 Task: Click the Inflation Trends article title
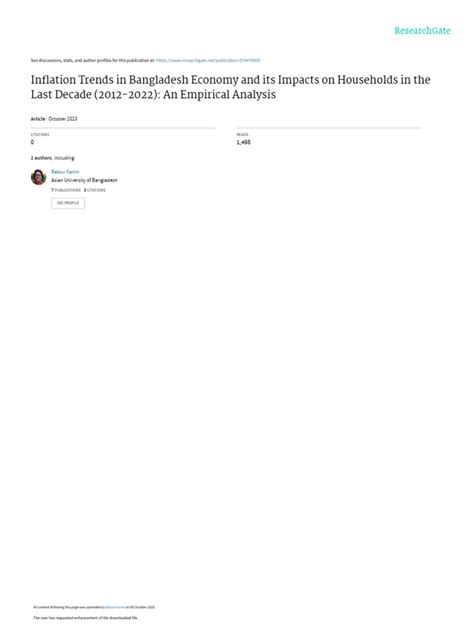point(231,87)
